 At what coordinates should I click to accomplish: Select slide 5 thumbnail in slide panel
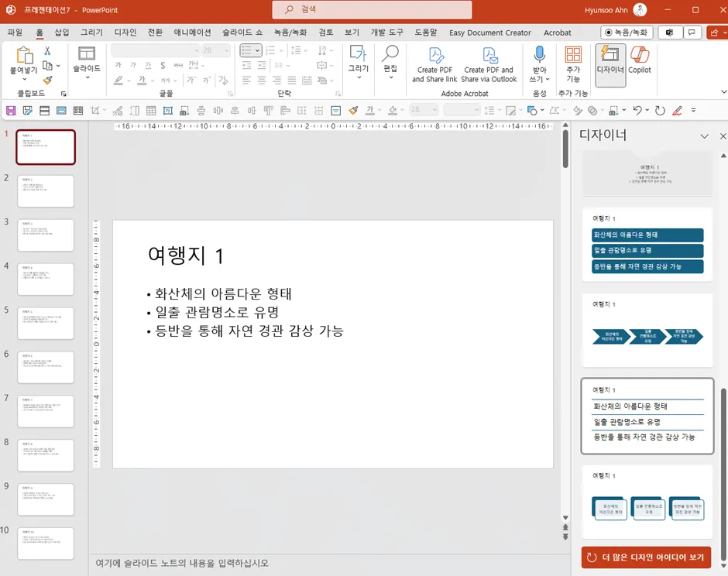pyautogui.click(x=46, y=323)
